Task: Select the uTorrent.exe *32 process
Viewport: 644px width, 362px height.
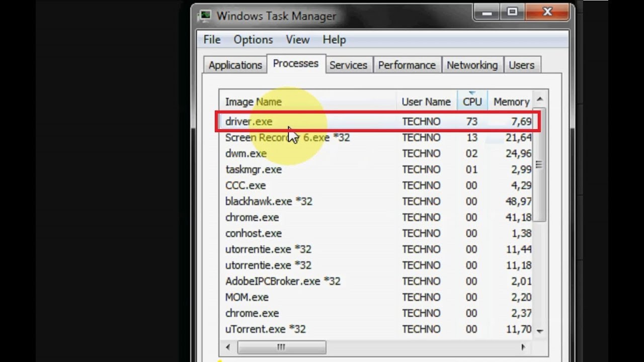Action: pyautogui.click(x=376, y=329)
